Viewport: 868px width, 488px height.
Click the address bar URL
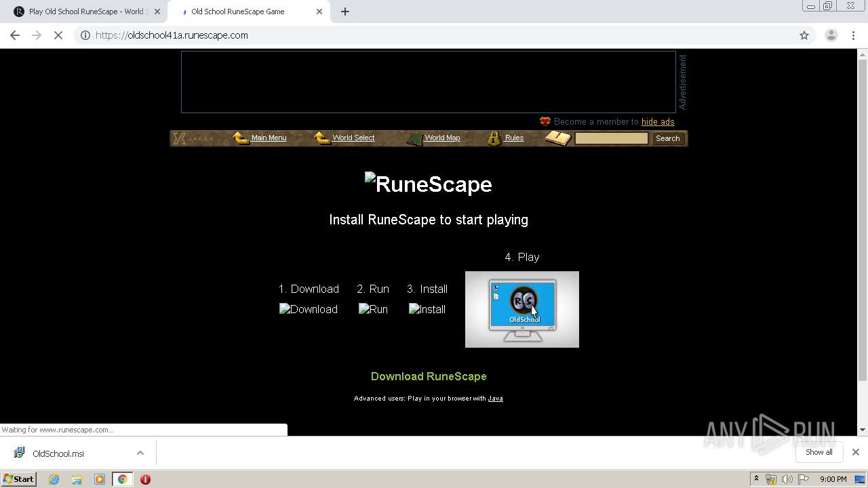point(172,35)
